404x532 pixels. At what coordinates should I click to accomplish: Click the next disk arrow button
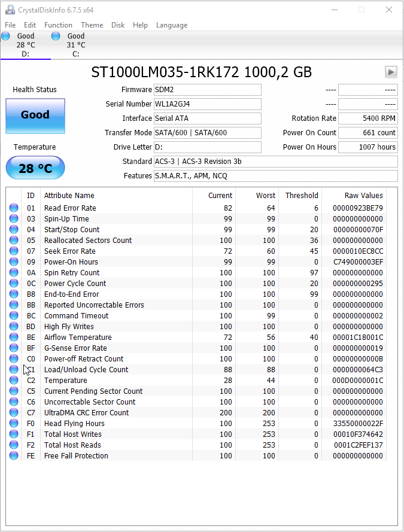pyautogui.click(x=391, y=72)
